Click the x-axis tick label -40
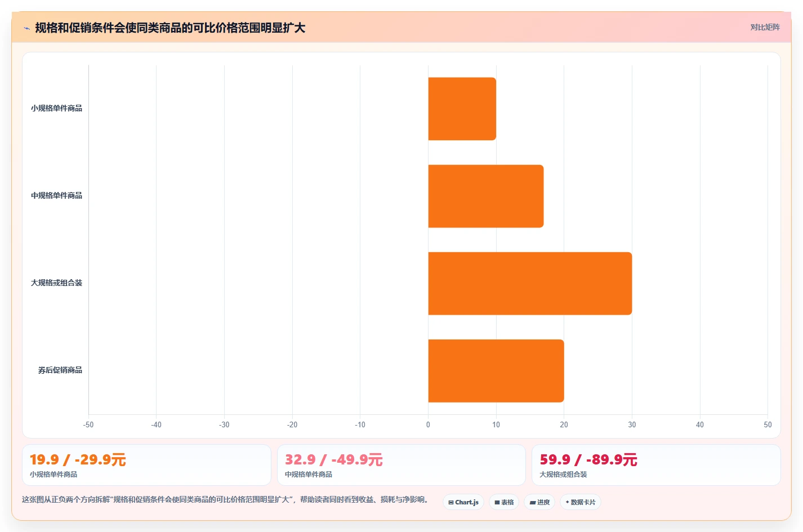Image resolution: width=803 pixels, height=532 pixels. 156,424
